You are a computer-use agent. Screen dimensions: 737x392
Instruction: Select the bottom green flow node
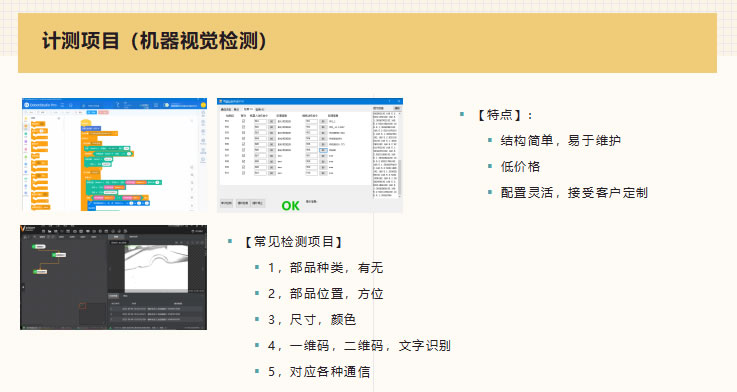click(40, 272)
